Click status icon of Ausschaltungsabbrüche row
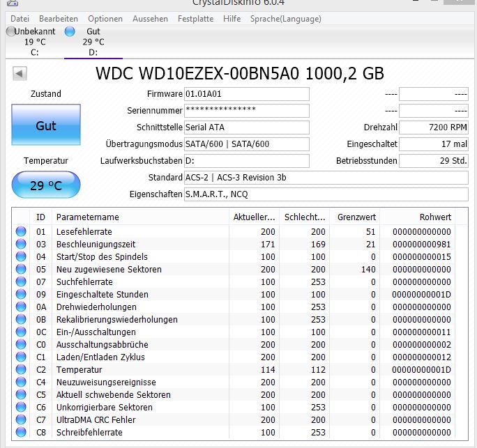 click(x=21, y=344)
